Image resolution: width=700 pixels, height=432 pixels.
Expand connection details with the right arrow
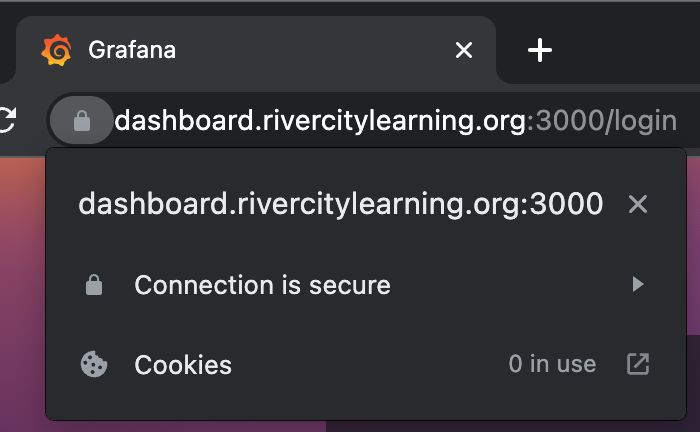(x=638, y=285)
